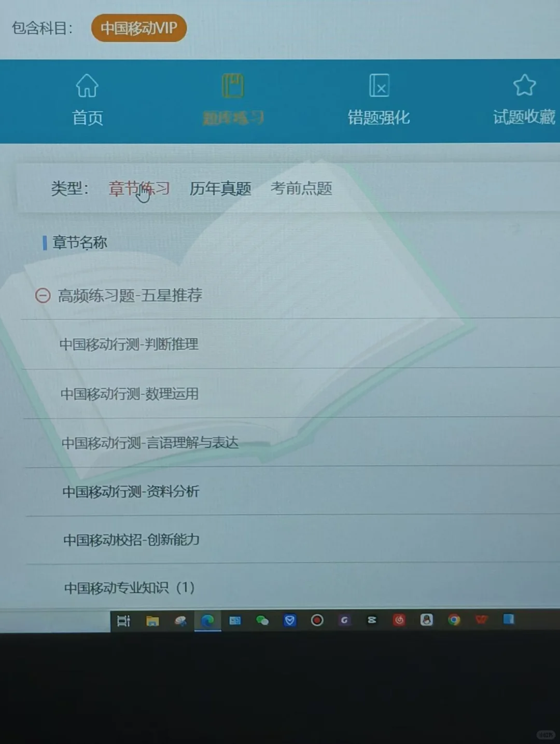
Task: Click Task View icon in taskbar
Action: [123, 621]
